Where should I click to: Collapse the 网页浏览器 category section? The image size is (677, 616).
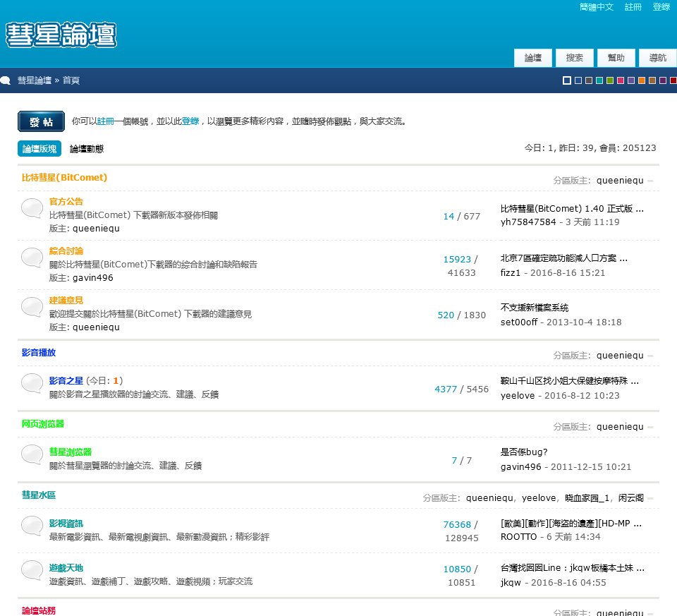pyautogui.click(x=650, y=427)
